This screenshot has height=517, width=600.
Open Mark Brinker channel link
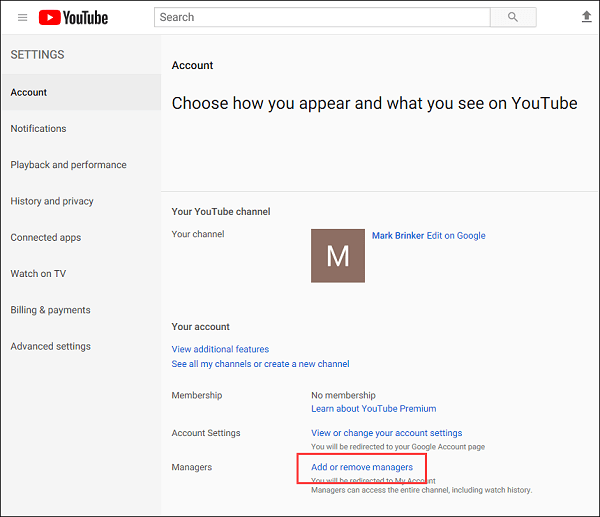(x=398, y=235)
